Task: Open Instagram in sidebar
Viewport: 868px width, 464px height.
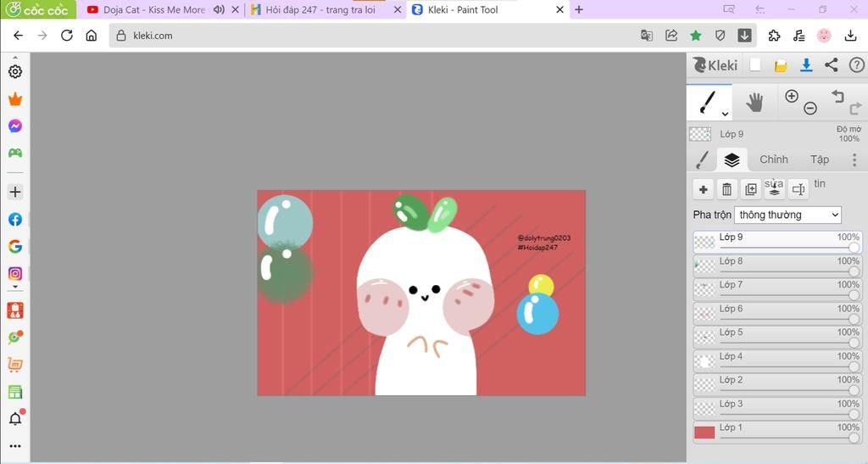Action: click(15, 273)
